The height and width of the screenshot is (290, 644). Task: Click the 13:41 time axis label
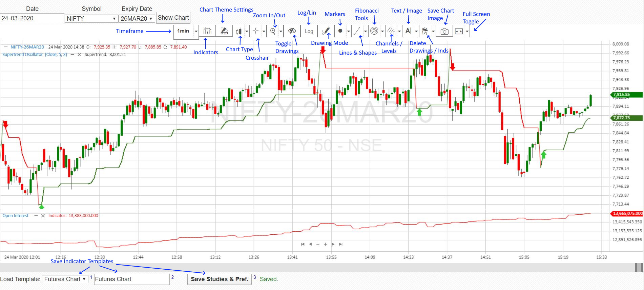point(292,257)
